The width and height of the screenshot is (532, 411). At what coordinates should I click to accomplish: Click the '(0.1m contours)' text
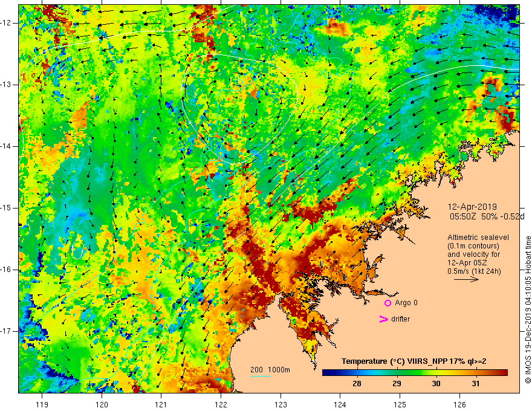[x=473, y=246]
